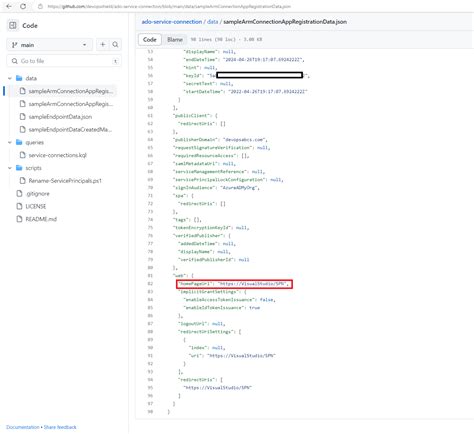Image resolution: width=474 pixels, height=434 pixels.
Task: Click the Go to file search field
Action: click(64, 61)
